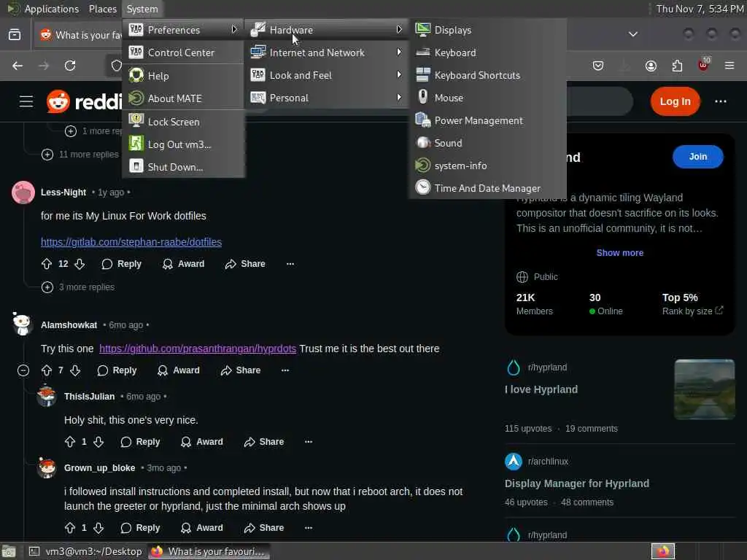
Task: Reply to Less-Night's comment
Action: (122, 264)
